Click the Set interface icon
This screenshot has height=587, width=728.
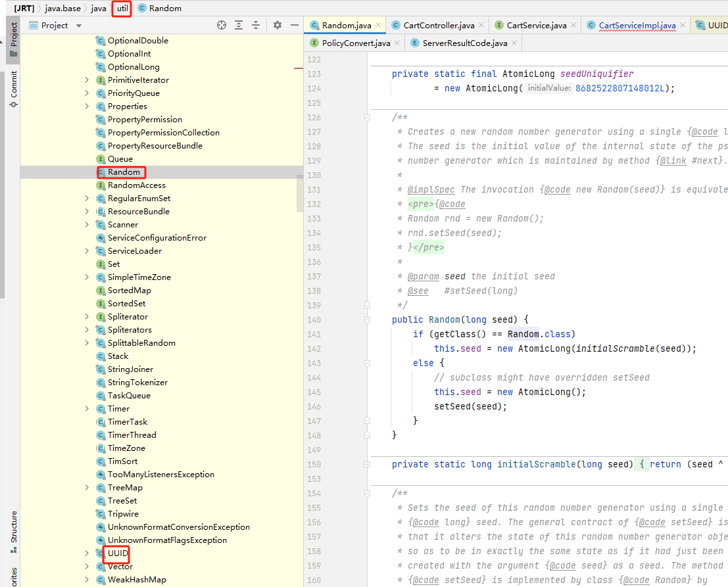click(100, 264)
